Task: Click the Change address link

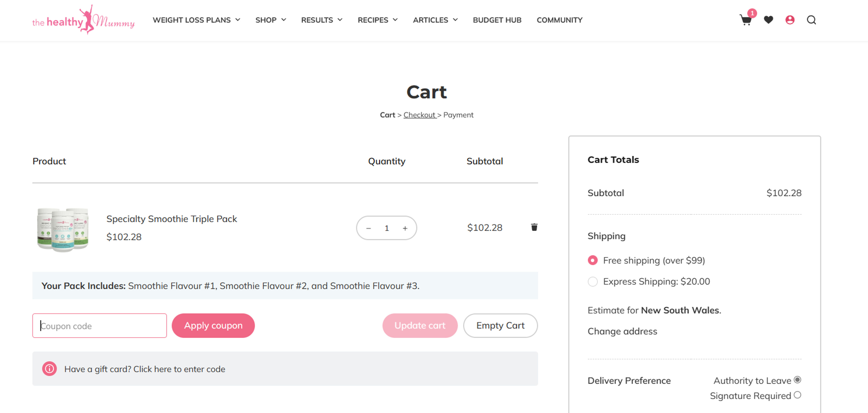Action: pyautogui.click(x=622, y=331)
